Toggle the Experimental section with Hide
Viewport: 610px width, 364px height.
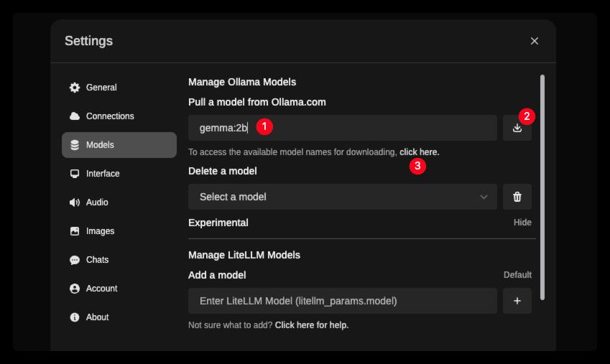(x=522, y=223)
